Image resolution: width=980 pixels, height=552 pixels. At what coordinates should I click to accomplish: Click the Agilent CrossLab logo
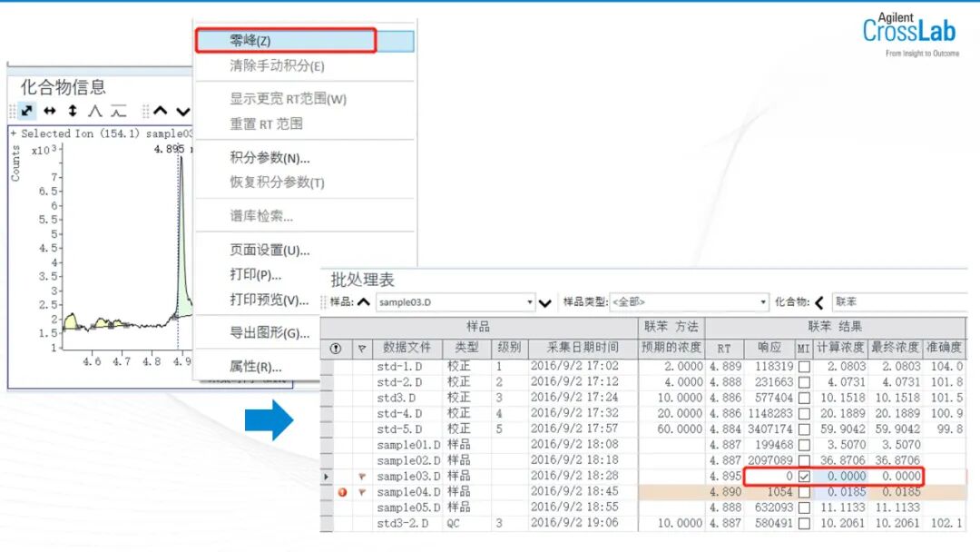tap(911, 29)
